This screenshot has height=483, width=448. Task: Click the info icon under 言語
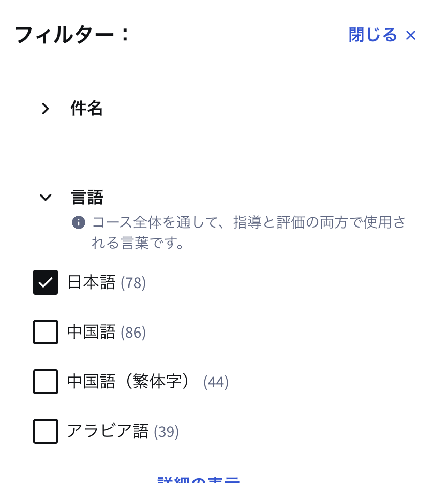[79, 222]
